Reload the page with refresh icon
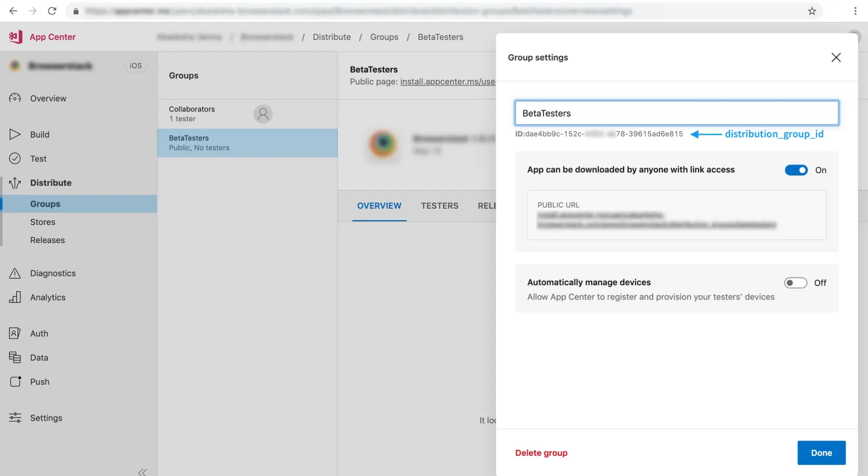868x476 pixels. click(x=52, y=11)
